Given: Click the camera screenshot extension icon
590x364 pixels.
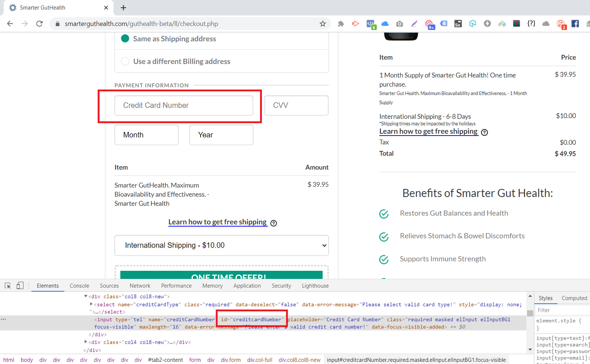Looking at the screenshot, I should (399, 24).
